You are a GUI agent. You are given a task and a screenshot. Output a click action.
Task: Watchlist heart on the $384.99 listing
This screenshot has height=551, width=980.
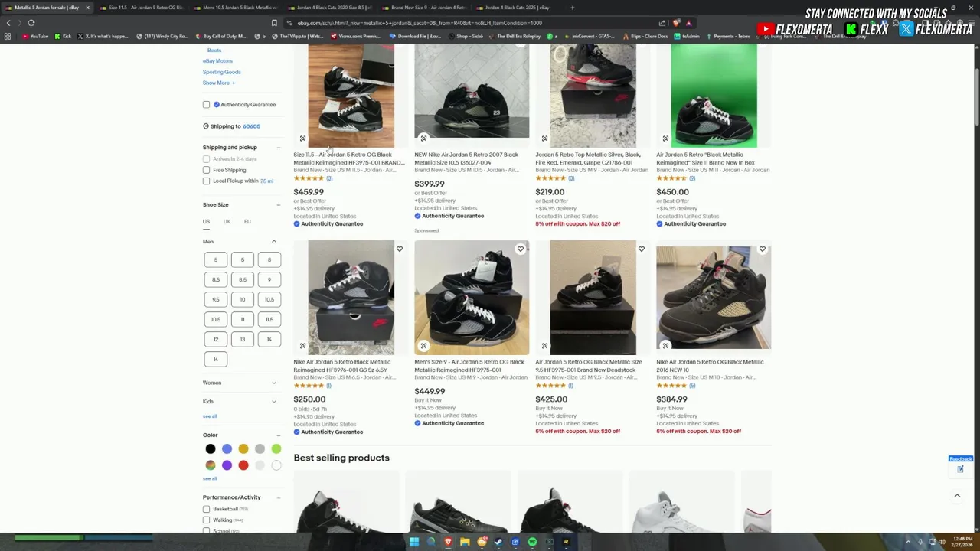pos(762,249)
